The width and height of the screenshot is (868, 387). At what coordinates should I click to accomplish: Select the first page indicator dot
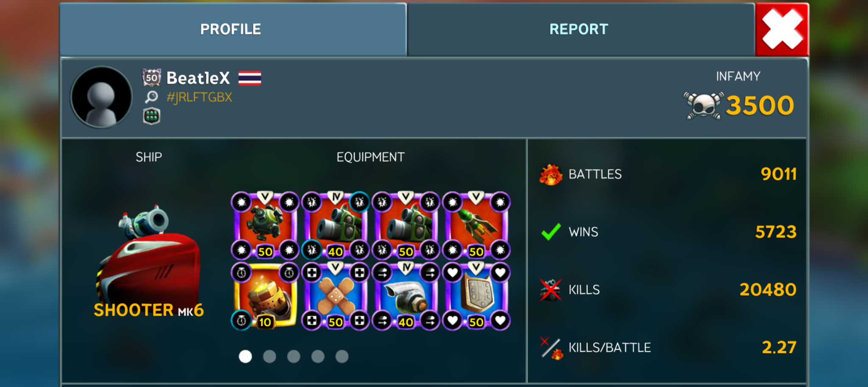(x=245, y=356)
